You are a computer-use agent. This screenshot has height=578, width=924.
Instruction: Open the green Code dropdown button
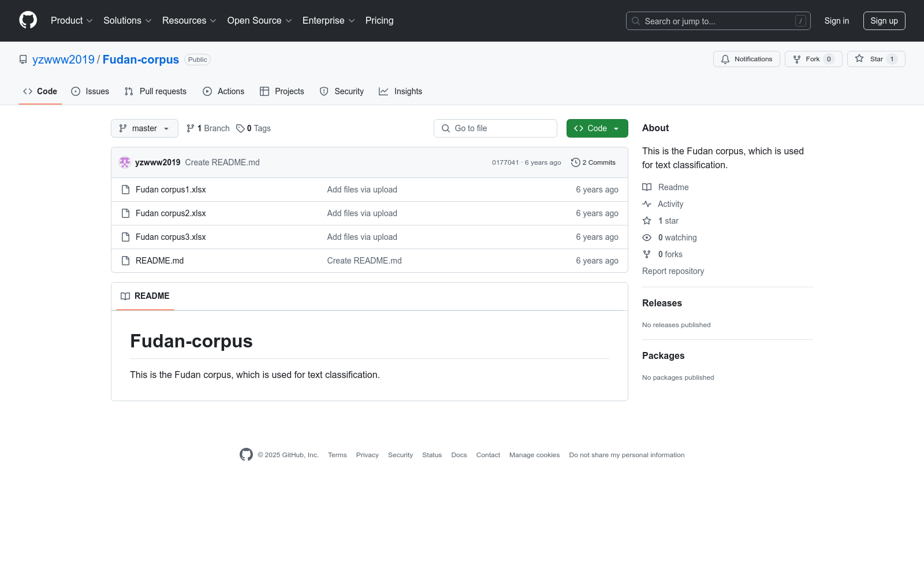pyautogui.click(x=597, y=128)
